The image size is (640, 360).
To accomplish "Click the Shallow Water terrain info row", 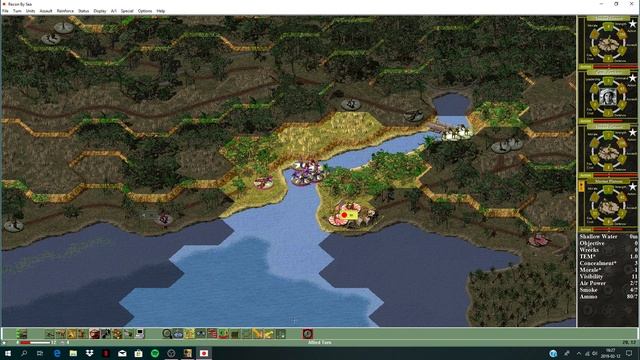I will pos(608,236).
